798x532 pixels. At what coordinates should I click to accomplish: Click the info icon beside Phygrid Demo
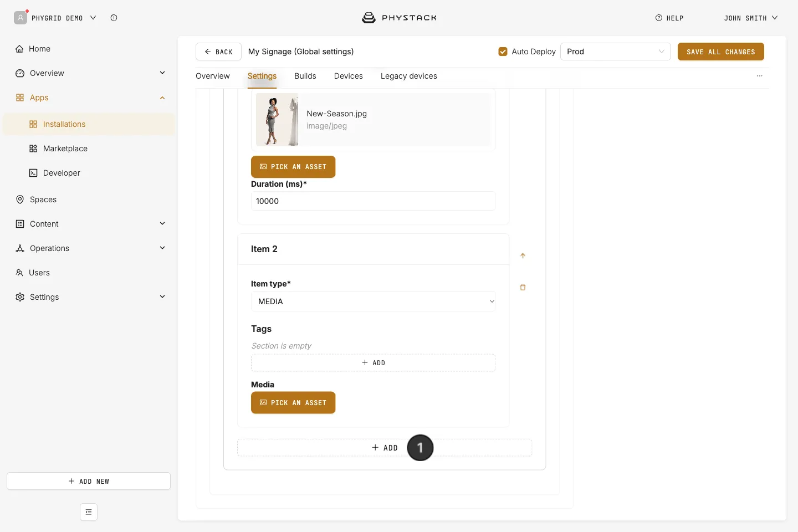[x=114, y=18]
